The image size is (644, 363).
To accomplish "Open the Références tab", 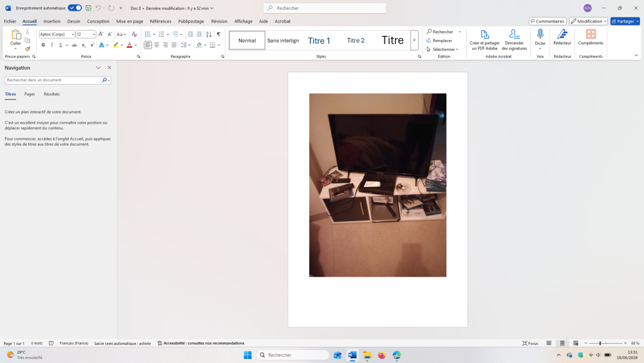I will pos(160,21).
